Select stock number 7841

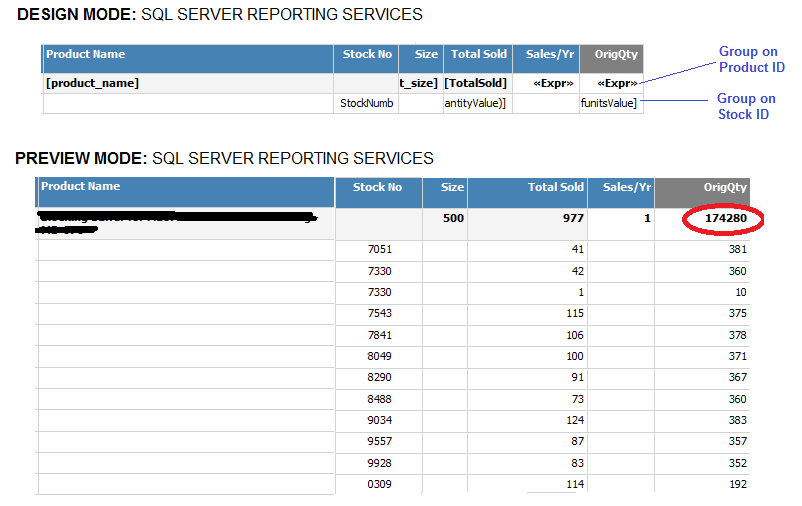(380, 335)
